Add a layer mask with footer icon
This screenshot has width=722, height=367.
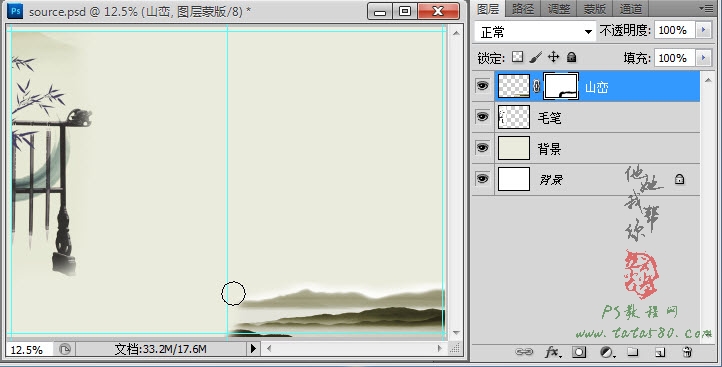579,352
